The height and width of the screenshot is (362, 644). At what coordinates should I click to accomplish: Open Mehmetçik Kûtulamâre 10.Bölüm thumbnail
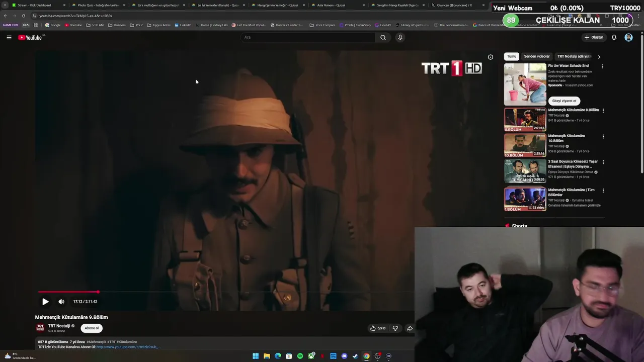pos(525,145)
